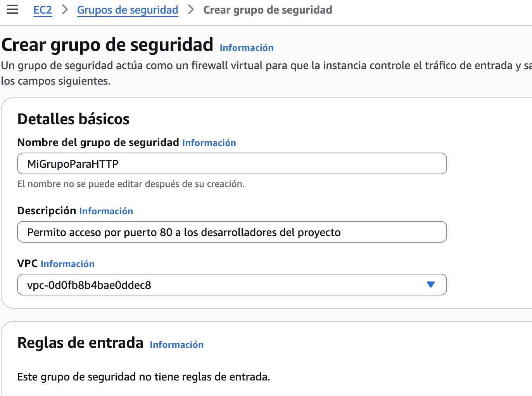The height and width of the screenshot is (396, 532).
Task: Click the EC2 breadcrumb link
Action: pyautogui.click(x=43, y=10)
